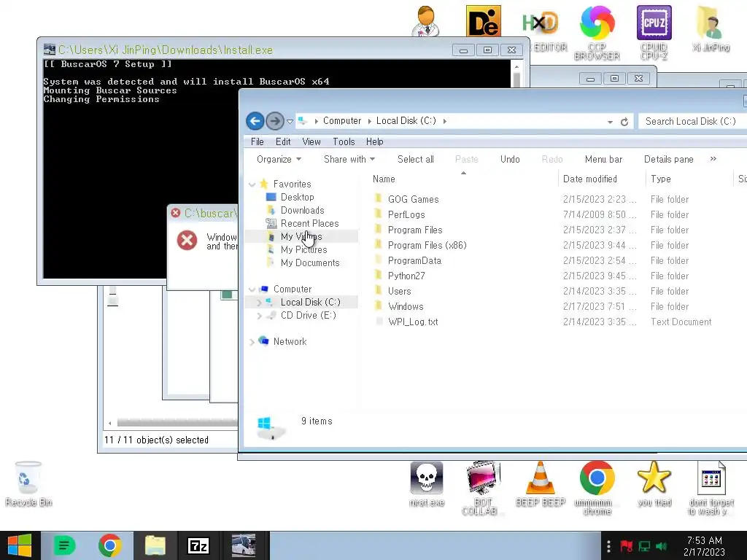
Task: Select My Pictures in Favorites
Action: click(304, 249)
